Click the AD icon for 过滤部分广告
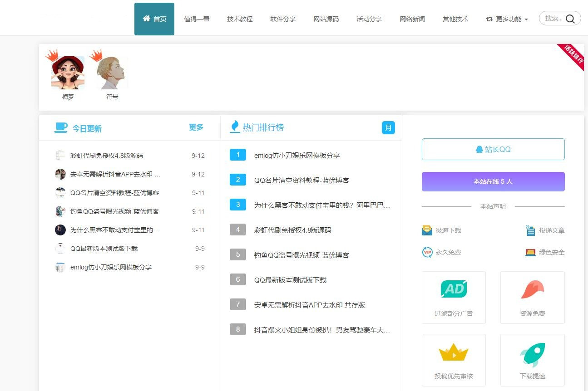Viewport: 588px width, 391px height. pyautogui.click(x=454, y=289)
